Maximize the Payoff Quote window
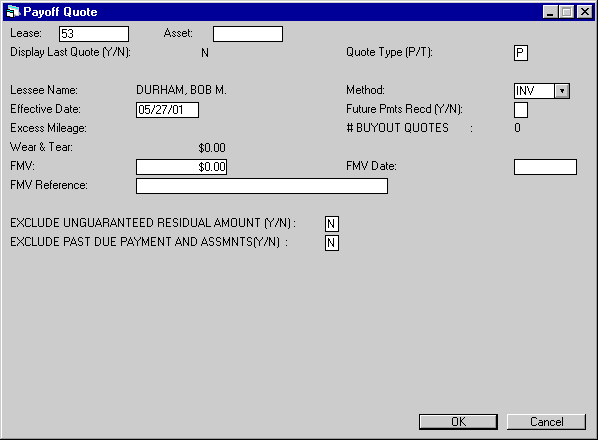 point(567,12)
